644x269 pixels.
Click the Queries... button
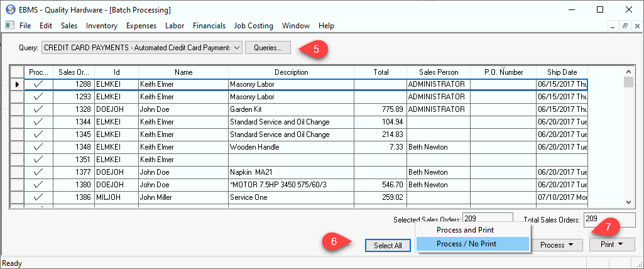[x=268, y=47]
